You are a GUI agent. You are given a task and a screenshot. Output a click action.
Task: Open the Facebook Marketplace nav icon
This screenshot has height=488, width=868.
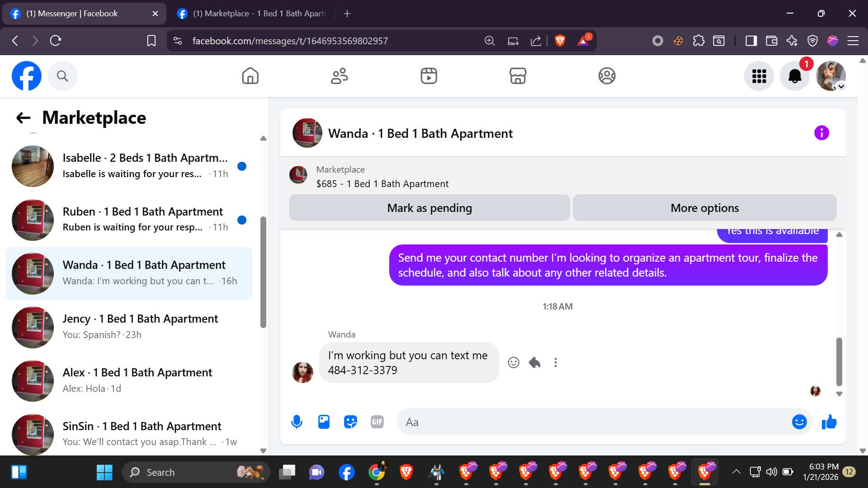pos(518,76)
